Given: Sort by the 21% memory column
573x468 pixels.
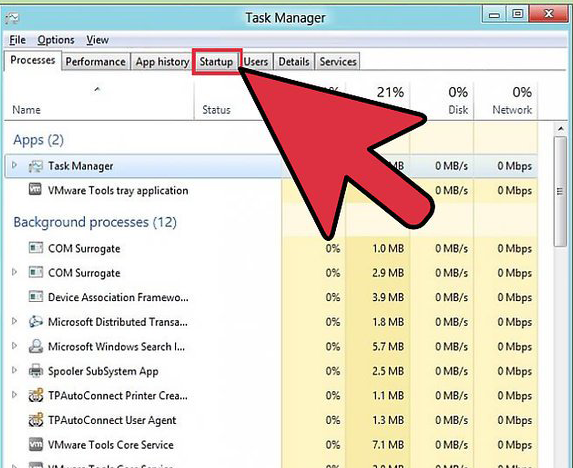Looking at the screenshot, I should point(390,92).
